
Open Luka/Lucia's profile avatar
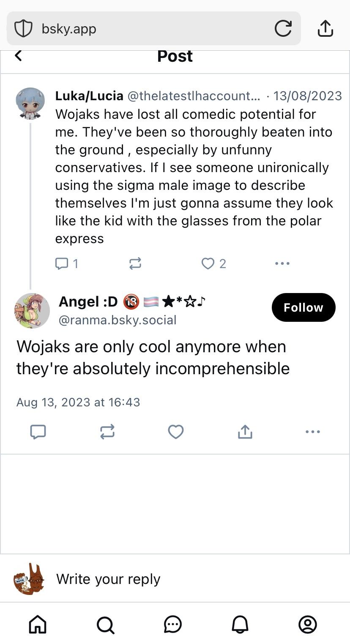[x=30, y=104]
